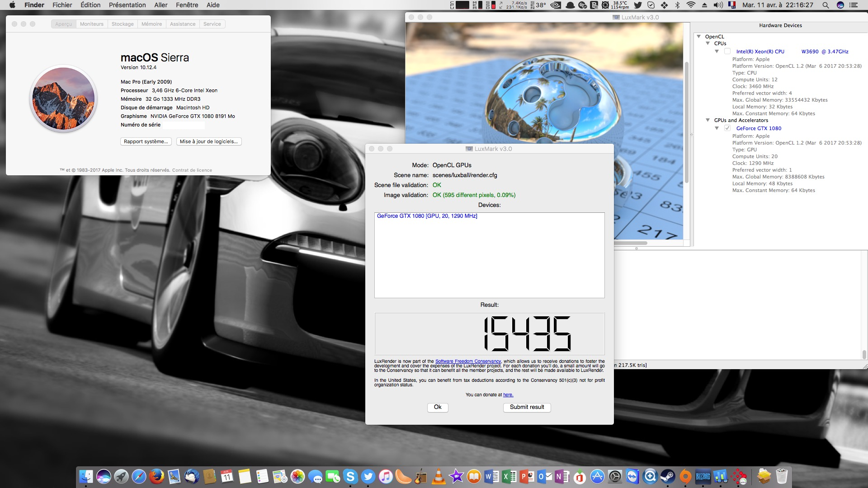Viewport: 868px width, 488px height.
Task: Switch to the Service tab
Action: tap(212, 24)
